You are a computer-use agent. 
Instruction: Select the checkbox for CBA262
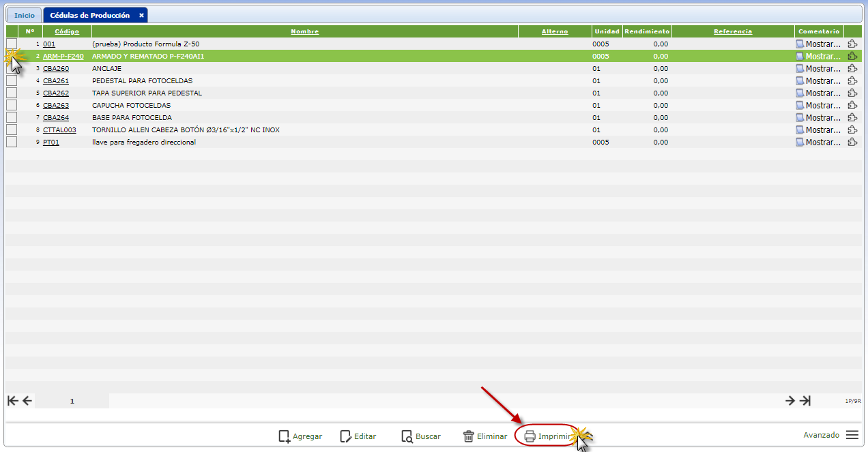(x=12, y=93)
